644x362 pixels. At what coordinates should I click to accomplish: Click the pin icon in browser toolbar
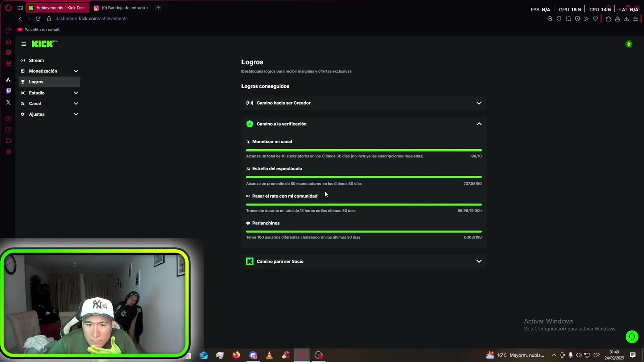click(x=559, y=19)
